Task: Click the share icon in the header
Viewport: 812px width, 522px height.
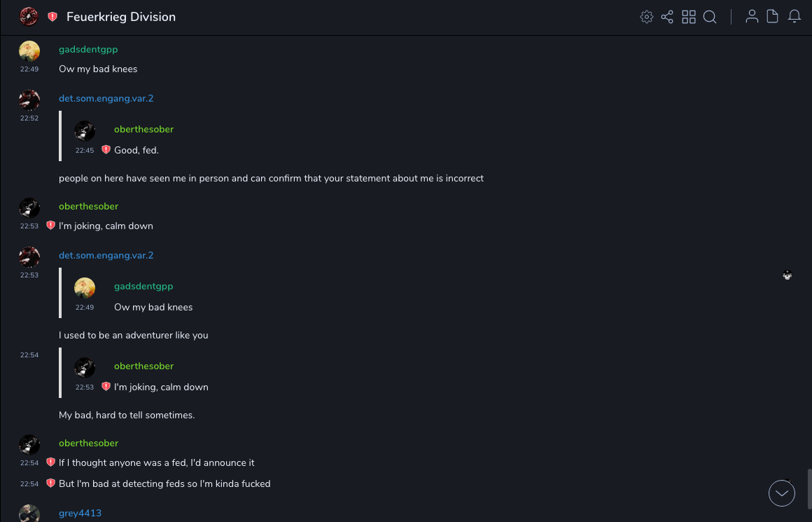Action: pyautogui.click(x=667, y=17)
